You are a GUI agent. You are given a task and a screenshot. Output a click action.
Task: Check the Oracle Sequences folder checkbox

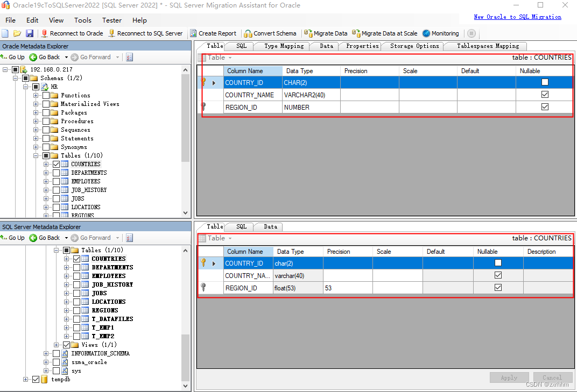pos(46,130)
